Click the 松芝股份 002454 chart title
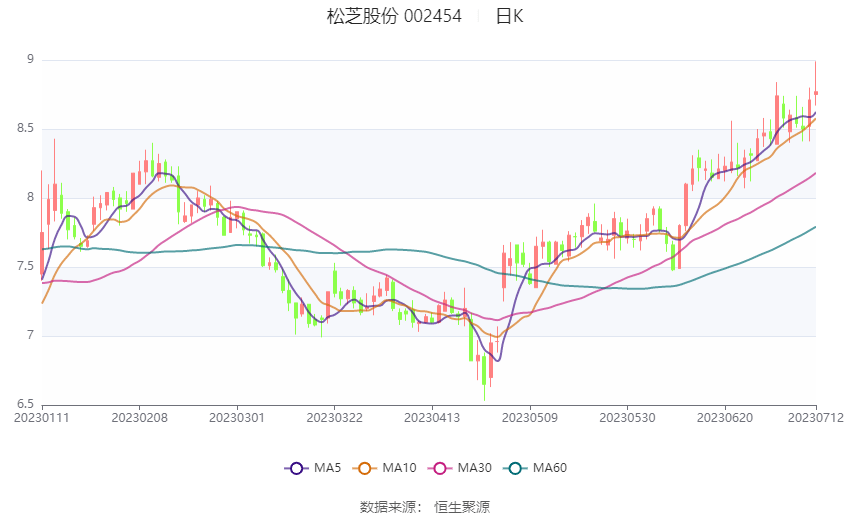Viewport: 850px width, 517px height. (394, 16)
